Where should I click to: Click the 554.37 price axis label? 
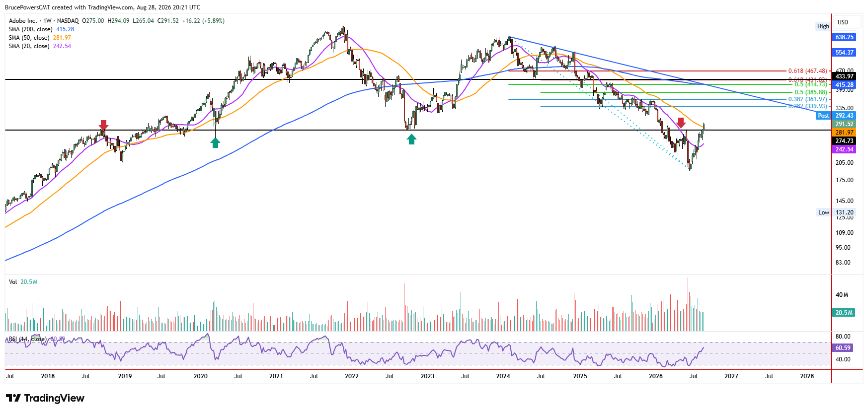[844, 53]
